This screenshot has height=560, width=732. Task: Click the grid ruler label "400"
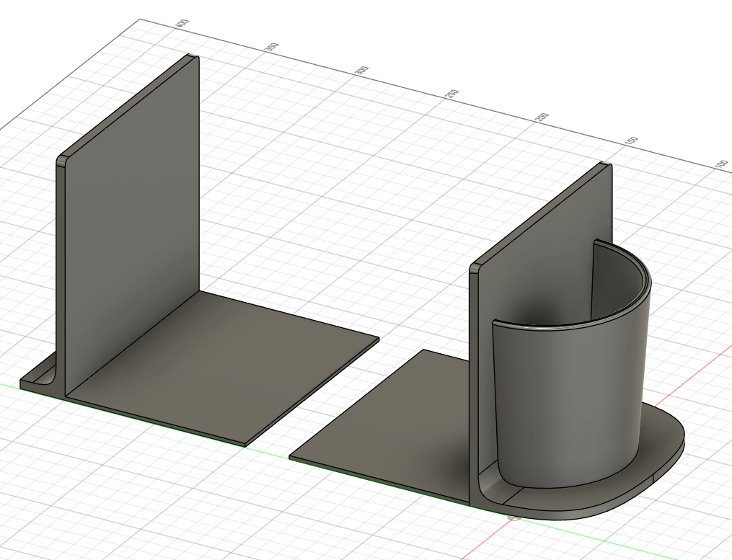point(183,24)
